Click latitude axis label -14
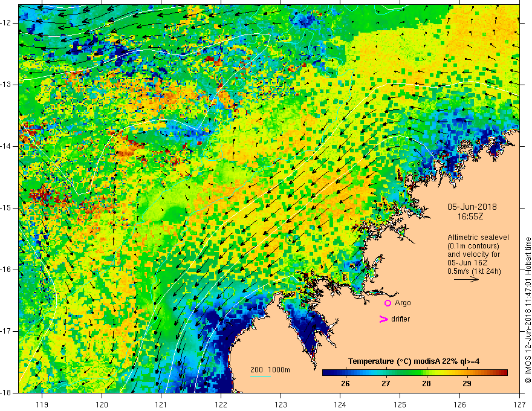The height and width of the screenshot is (411, 532). 6,146
